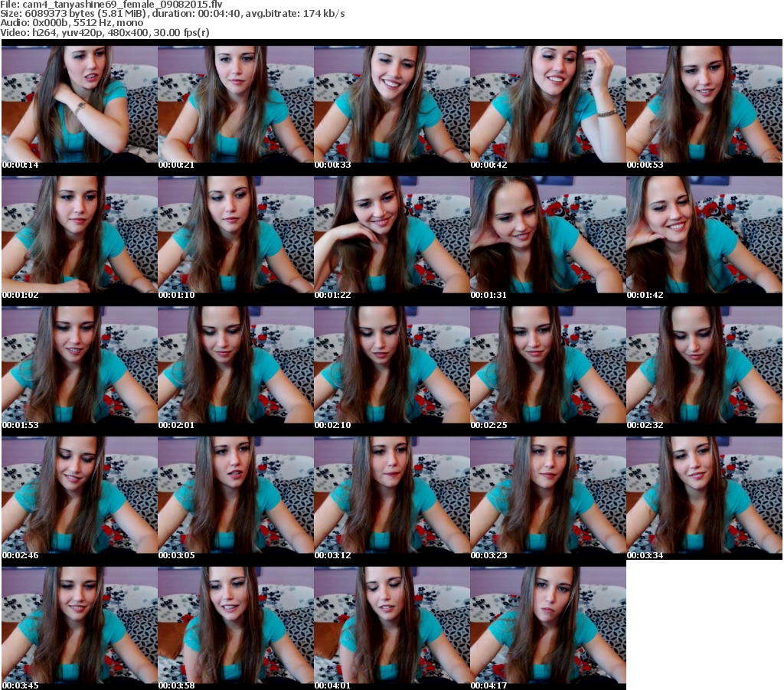
Task: View the frame captured at 00:03:45
Action: coord(80,626)
